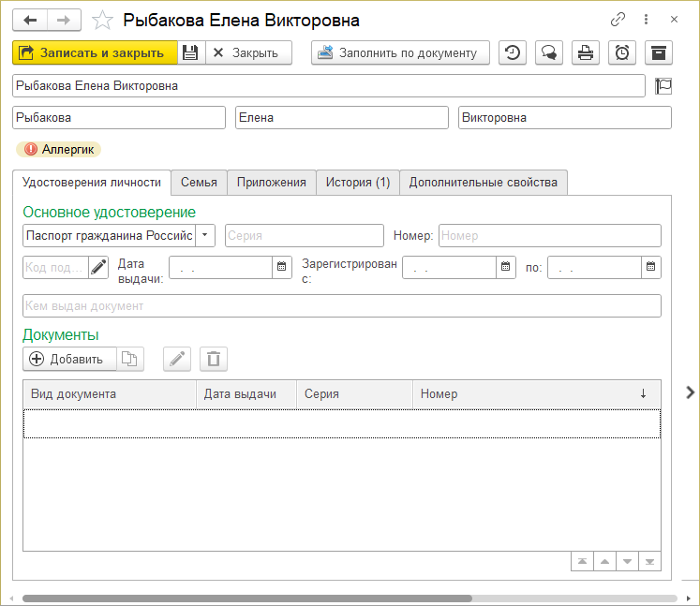Click the archive box icon
The image size is (700, 606).
tap(660, 52)
